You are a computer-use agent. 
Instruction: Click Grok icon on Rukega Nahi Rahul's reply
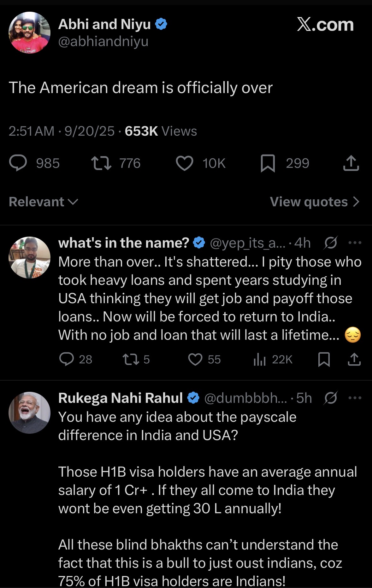[331, 398]
